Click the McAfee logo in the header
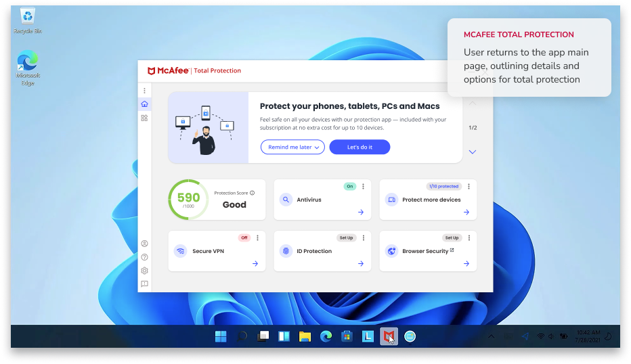631x364 pixels. 168,71
